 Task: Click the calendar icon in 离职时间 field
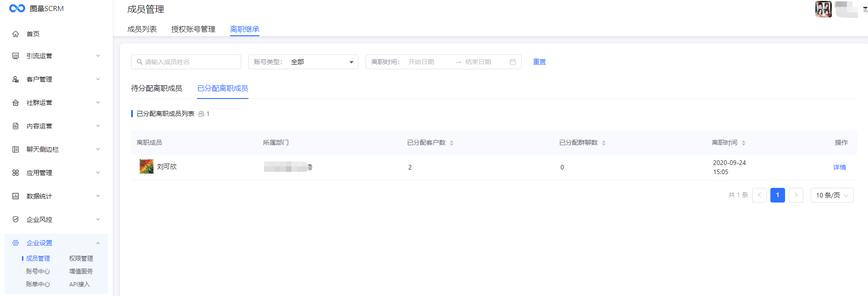513,62
